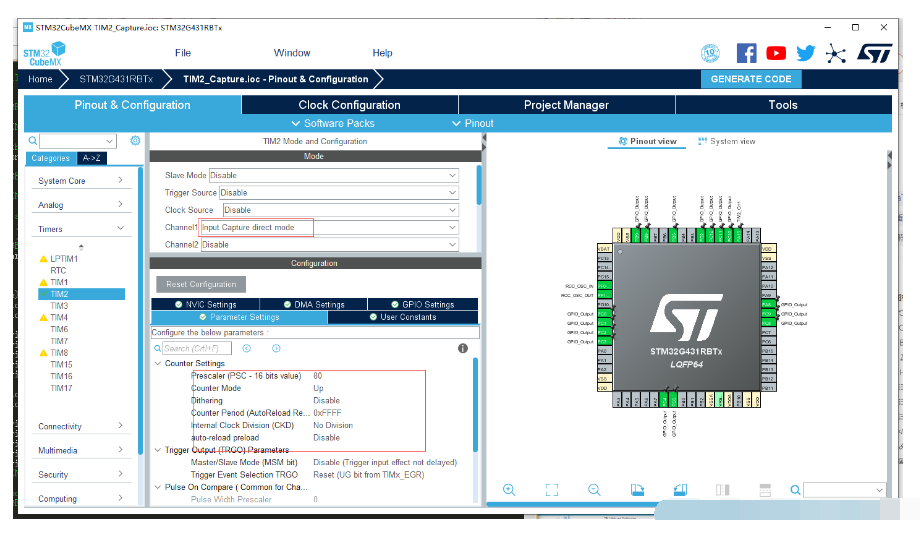Zoom out on the pinout view
This screenshot has width=921, height=543.
tap(594, 490)
